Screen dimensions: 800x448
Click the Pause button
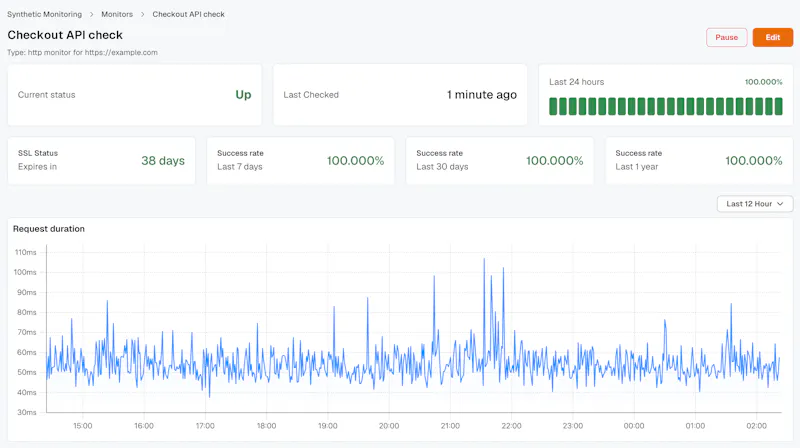click(727, 37)
